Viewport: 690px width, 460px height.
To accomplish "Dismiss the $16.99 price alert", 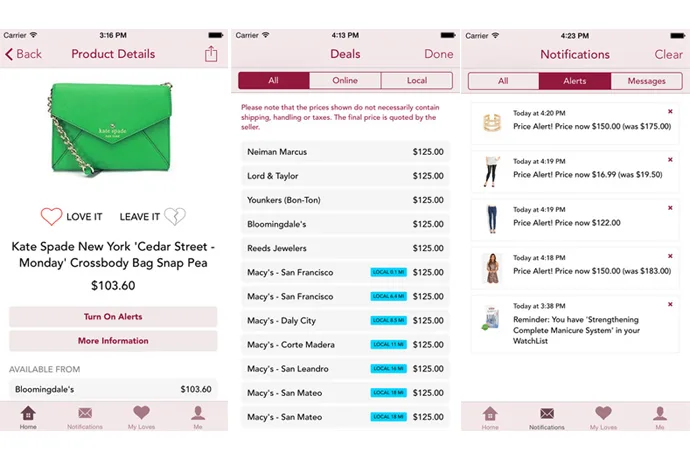I will click(670, 160).
